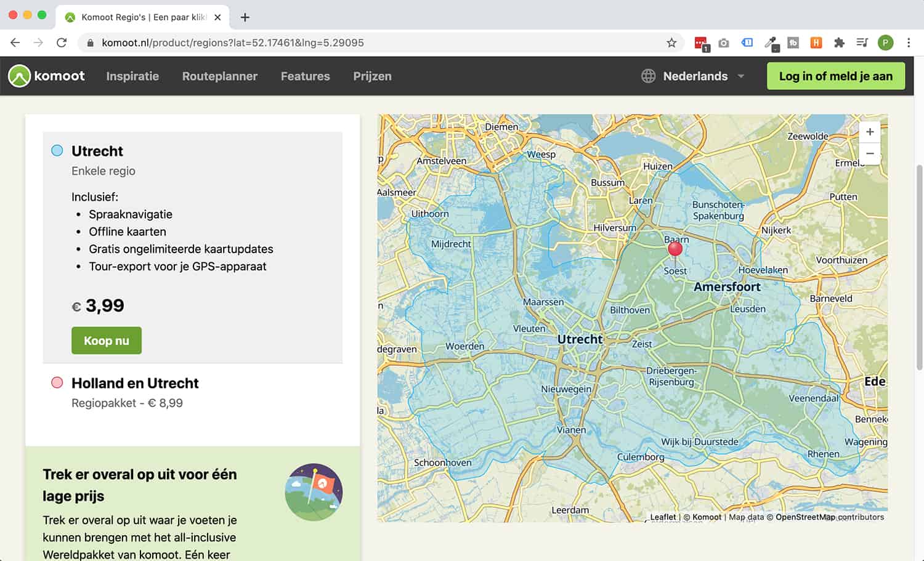Click the blue extension icon beside the camera
Screen dimensions: 924x561
[747, 42]
